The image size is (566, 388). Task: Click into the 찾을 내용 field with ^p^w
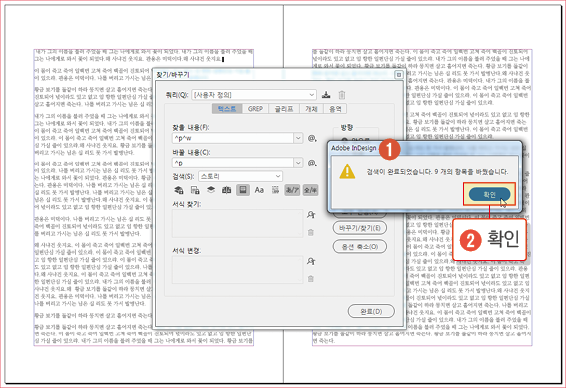pos(233,138)
